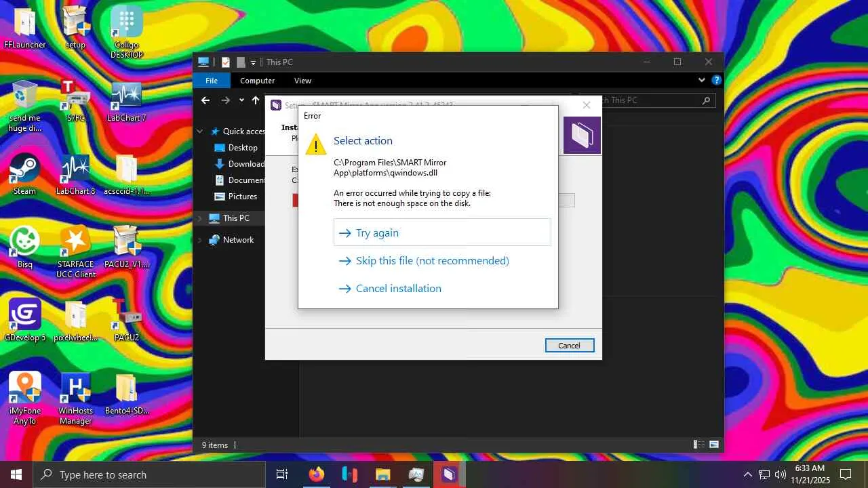Expand the Network tree node
This screenshot has width=868, height=488.
[x=200, y=240]
